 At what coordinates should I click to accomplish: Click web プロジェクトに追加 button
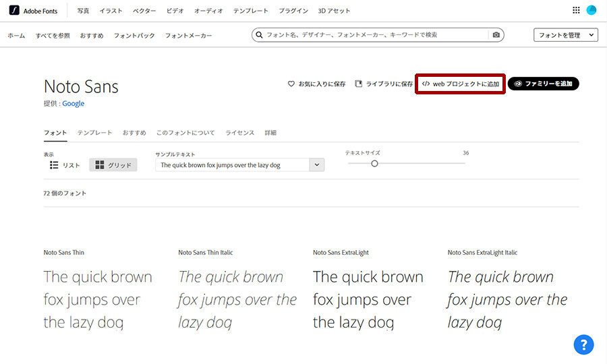point(460,84)
